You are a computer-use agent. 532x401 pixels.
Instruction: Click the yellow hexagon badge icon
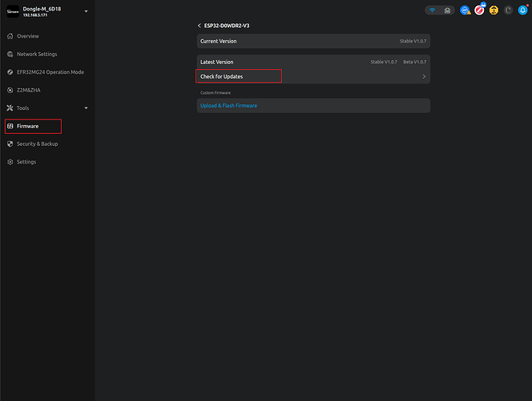[x=494, y=10]
